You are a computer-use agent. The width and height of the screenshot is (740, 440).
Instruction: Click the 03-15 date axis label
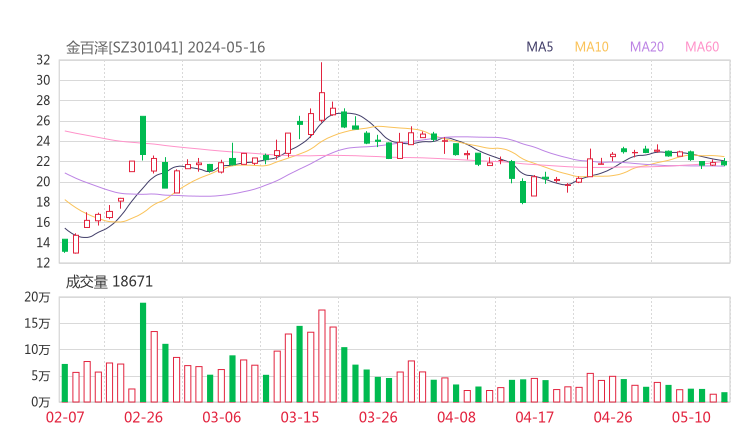pyautogui.click(x=300, y=417)
